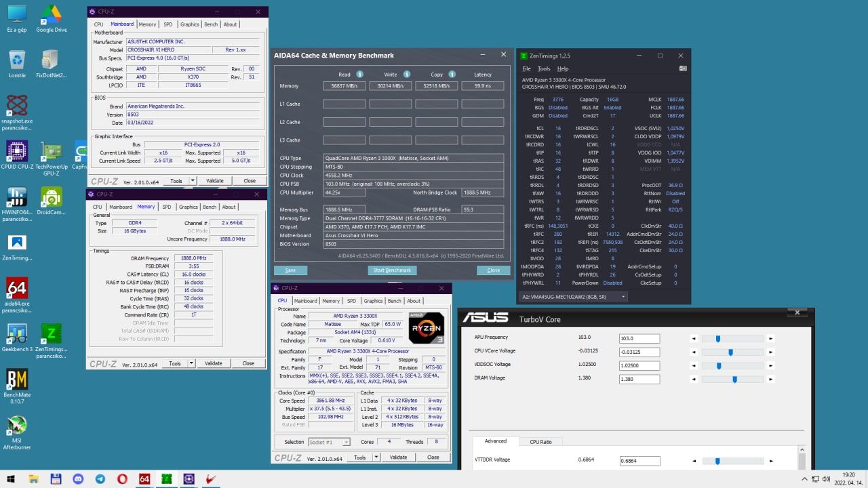The image size is (868, 488).
Task: Open Help menu in ZenTimings
Action: click(x=563, y=68)
